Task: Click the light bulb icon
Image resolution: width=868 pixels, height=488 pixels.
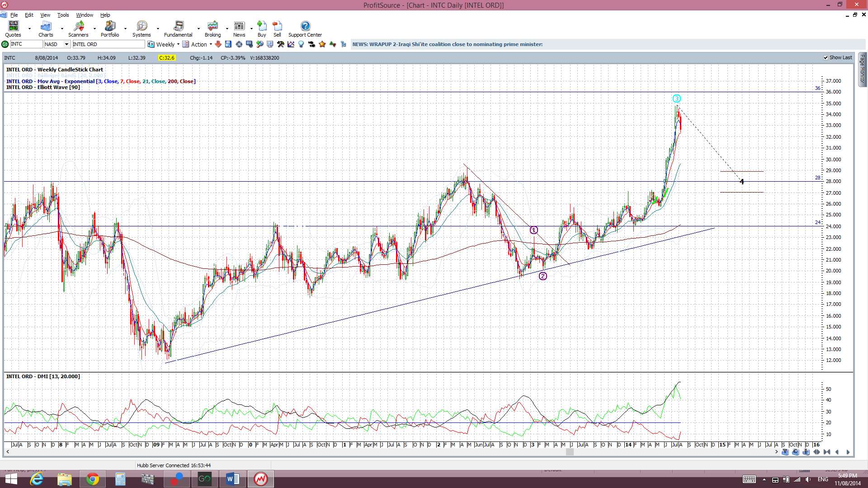Action: tap(301, 44)
